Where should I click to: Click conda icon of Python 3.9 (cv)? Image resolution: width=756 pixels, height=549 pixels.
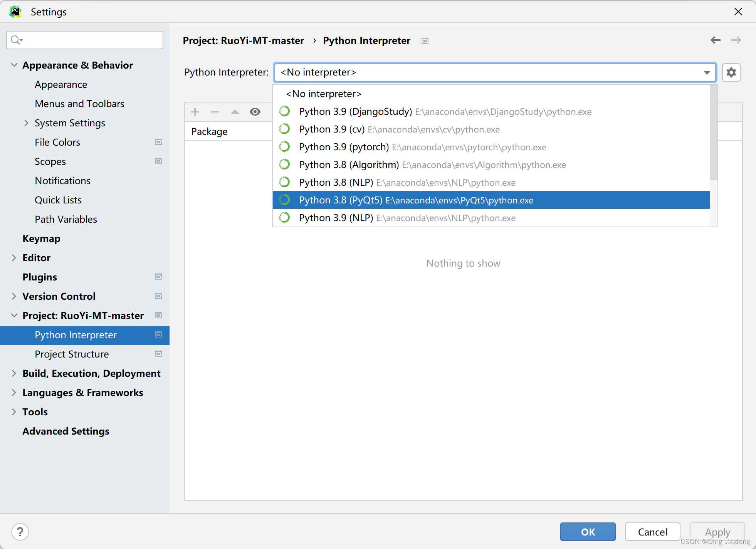pos(284,129)
